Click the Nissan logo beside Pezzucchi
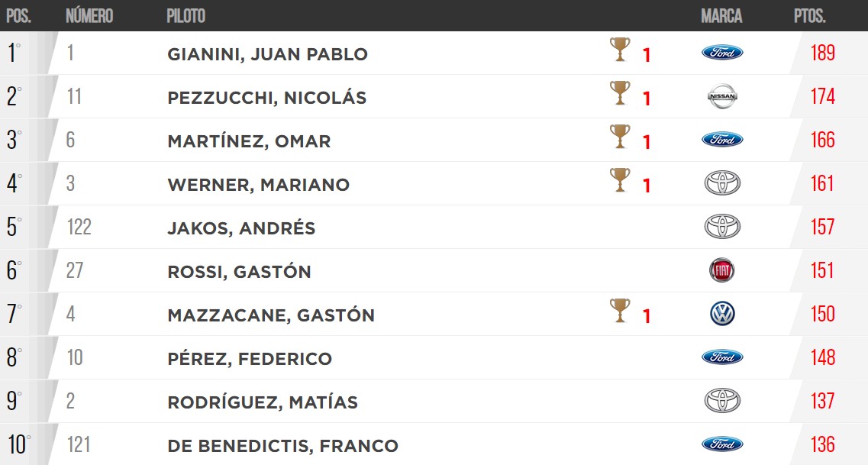868x465 pixels. pyautogui.click(x=722, y=96)
